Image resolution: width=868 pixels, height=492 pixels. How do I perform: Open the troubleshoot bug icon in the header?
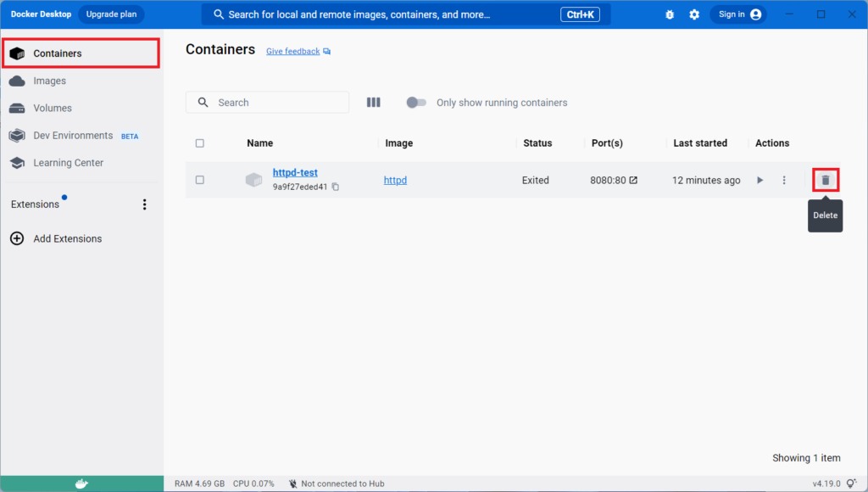click(x=670, y=14)
